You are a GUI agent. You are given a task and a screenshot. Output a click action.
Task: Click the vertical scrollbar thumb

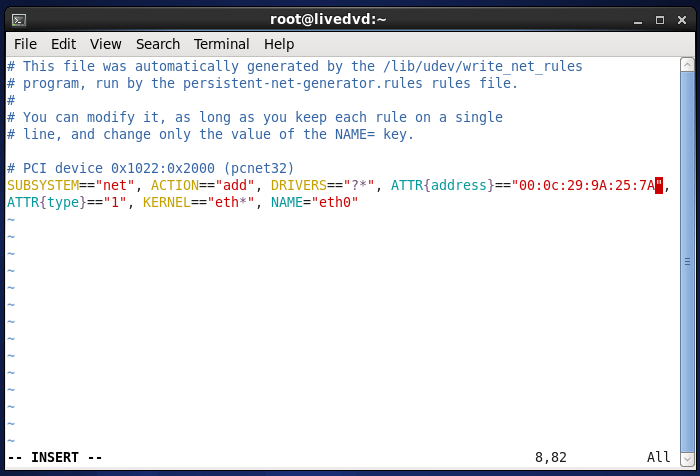click(687, 262)
